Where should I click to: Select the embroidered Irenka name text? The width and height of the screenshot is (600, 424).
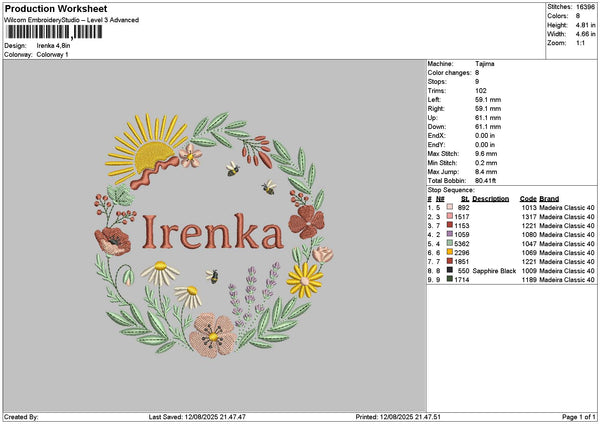point(212,234)
